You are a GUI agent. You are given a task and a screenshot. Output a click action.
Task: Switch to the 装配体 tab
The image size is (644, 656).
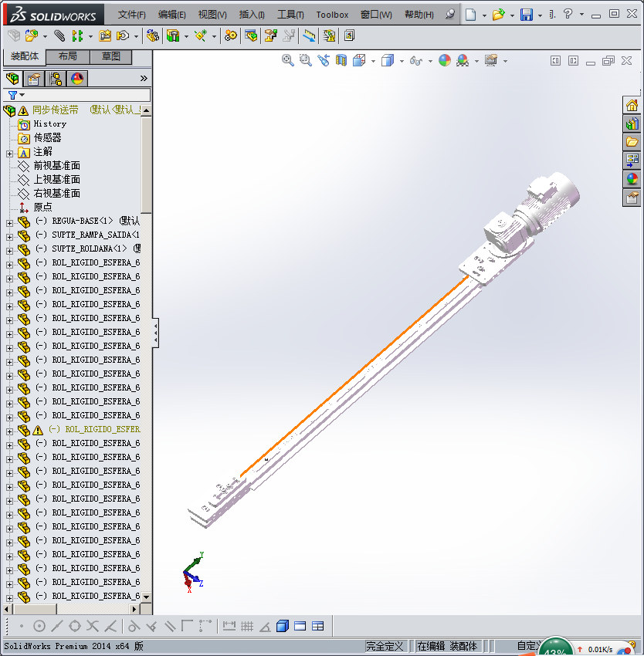click(24, 56)
